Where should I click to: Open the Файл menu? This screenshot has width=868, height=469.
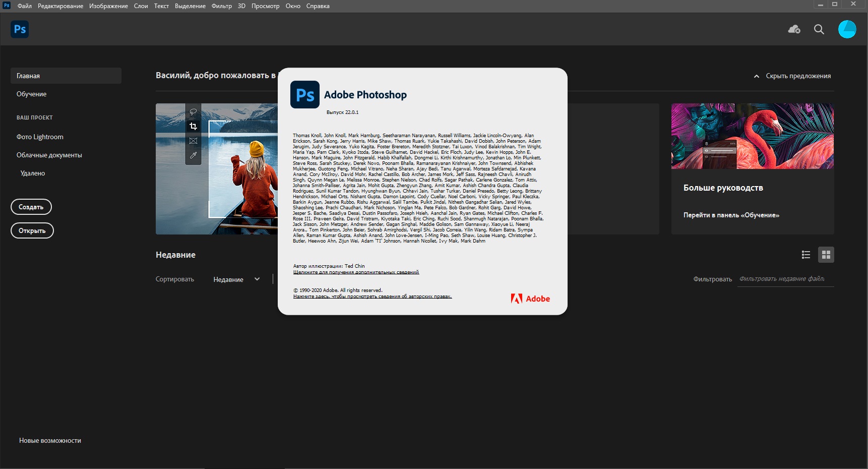25,6
